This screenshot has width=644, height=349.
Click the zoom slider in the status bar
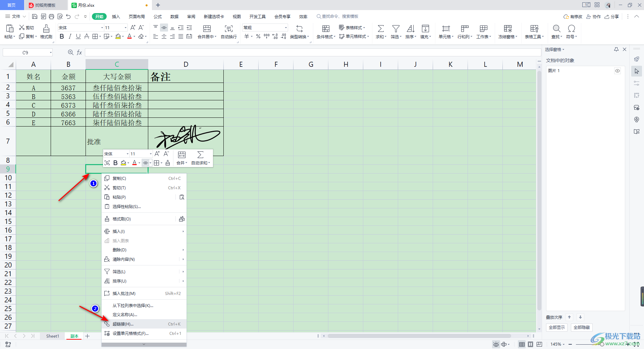click(602, 344)
